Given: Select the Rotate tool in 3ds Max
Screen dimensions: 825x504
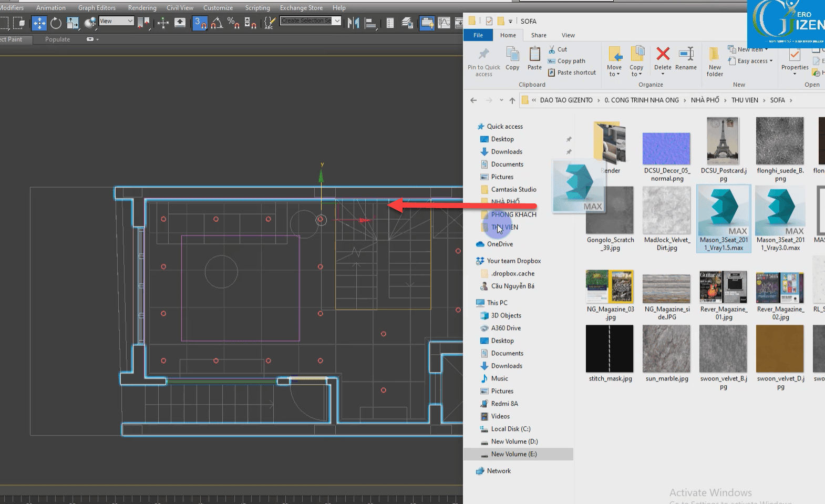Looking at the screenshot, I should (x=56, y=23).
